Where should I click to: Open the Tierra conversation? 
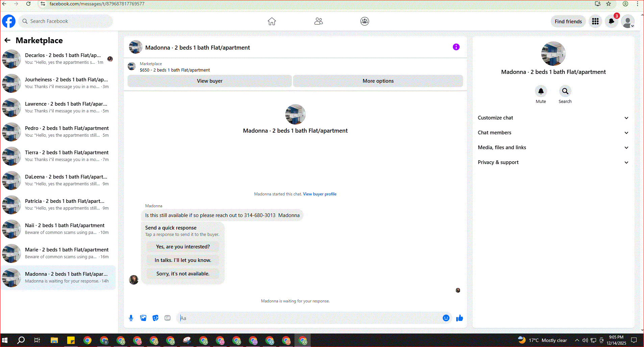tap(58, 156)
